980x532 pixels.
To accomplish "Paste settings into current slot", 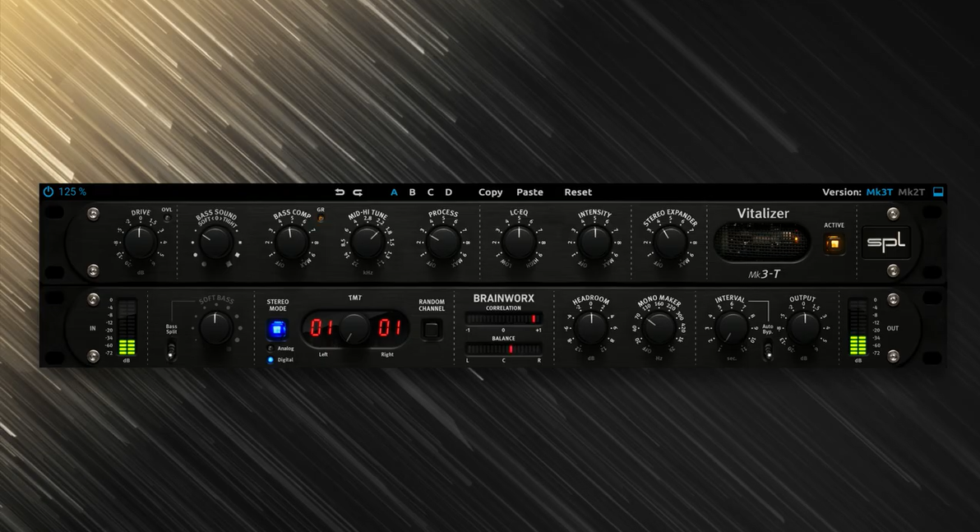I will [x=529, y=192].
